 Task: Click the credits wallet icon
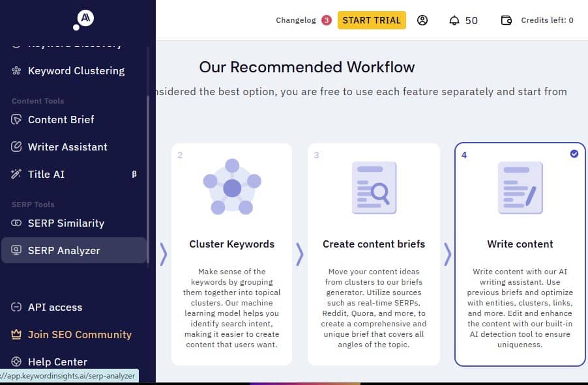506,20
